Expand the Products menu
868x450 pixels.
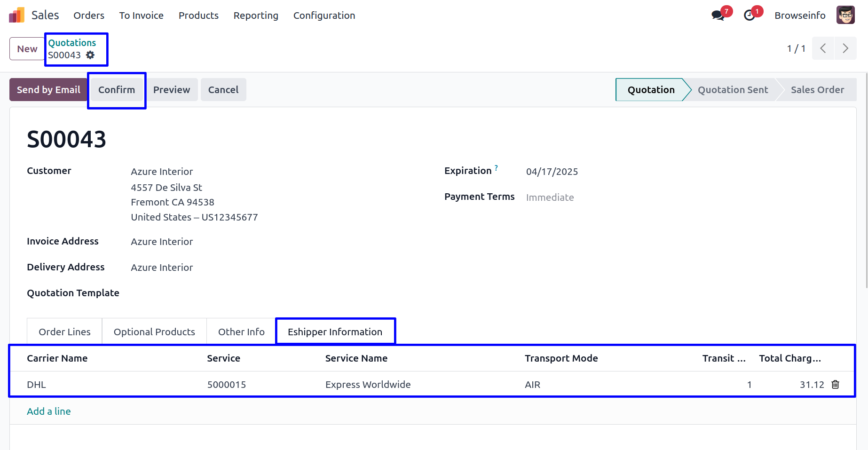(198, 16)
